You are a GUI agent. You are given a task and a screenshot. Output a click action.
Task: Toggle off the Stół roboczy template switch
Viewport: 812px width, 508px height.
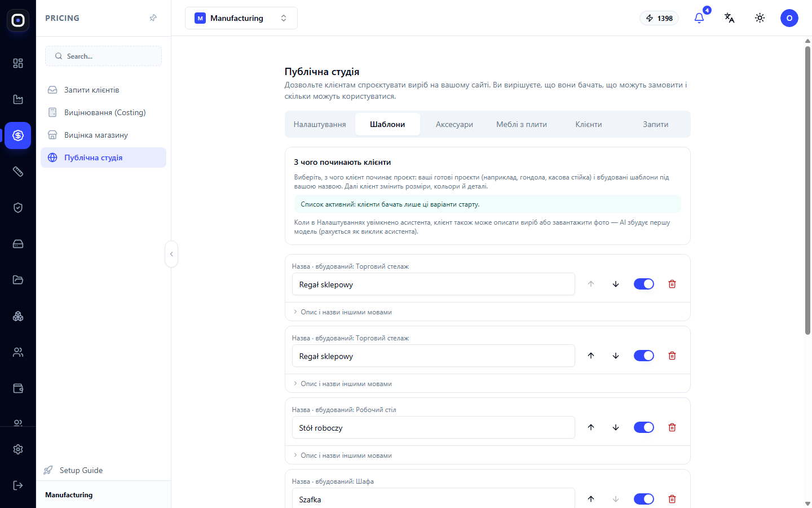tap(644, 427)
